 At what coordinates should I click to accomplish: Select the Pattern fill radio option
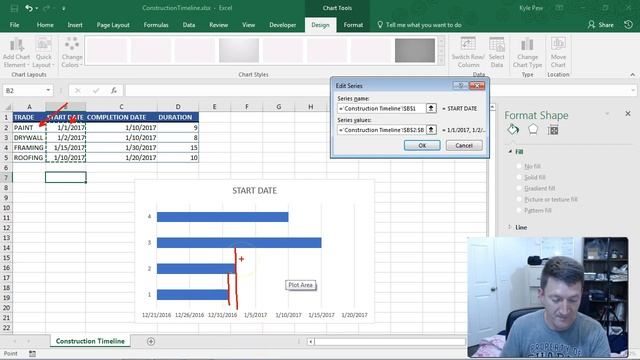point(519,210)
